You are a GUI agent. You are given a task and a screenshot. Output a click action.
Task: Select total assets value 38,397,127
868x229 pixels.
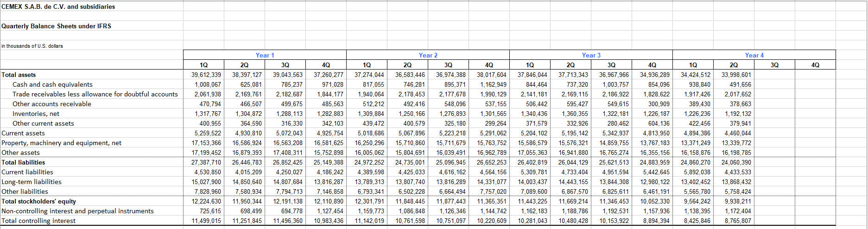(247, 75)
